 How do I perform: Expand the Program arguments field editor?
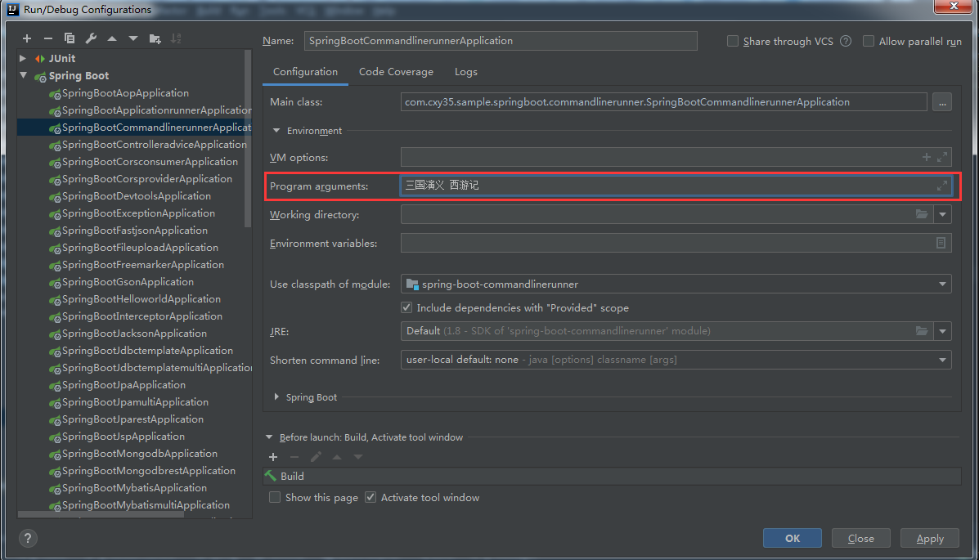tap(942, 186)
